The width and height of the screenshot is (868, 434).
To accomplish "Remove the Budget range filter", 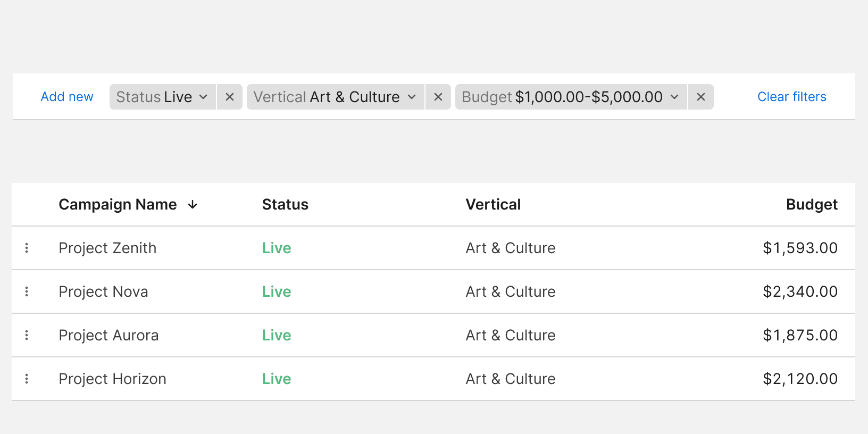I will 701,97.
